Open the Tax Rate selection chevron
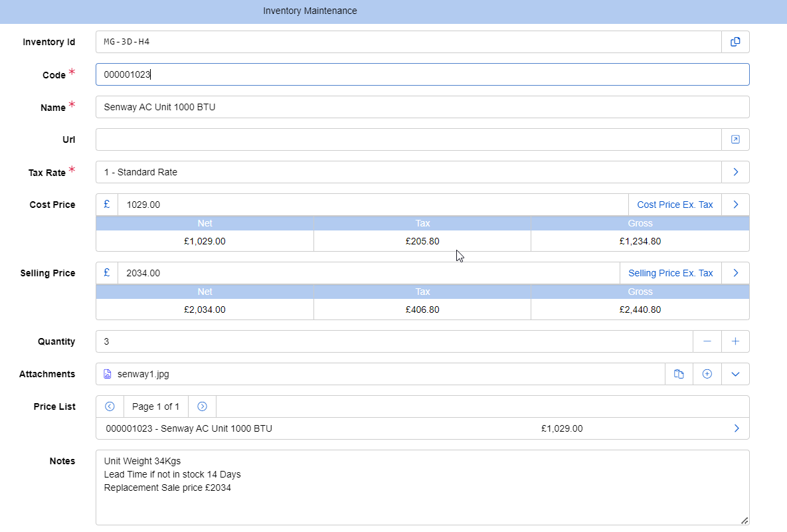Screen dimensions: 787x532 pyautogui.click(x=735, y=172)
